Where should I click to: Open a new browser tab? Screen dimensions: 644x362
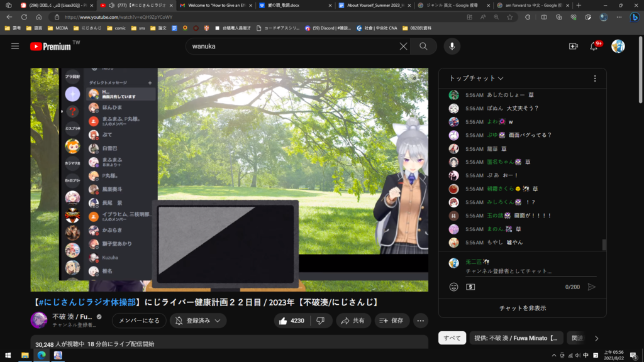(579, 5)
